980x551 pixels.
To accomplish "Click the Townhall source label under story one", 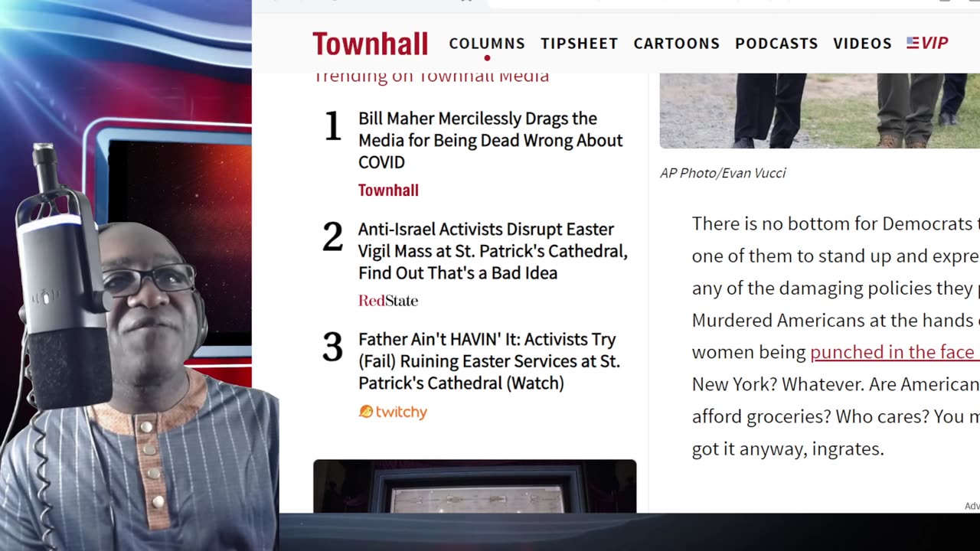I will 388,190.
